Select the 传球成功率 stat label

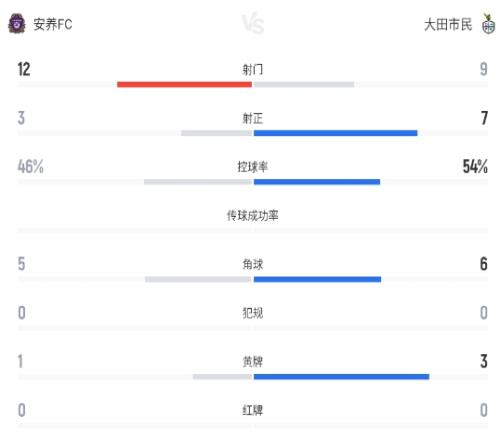[253, 216]
